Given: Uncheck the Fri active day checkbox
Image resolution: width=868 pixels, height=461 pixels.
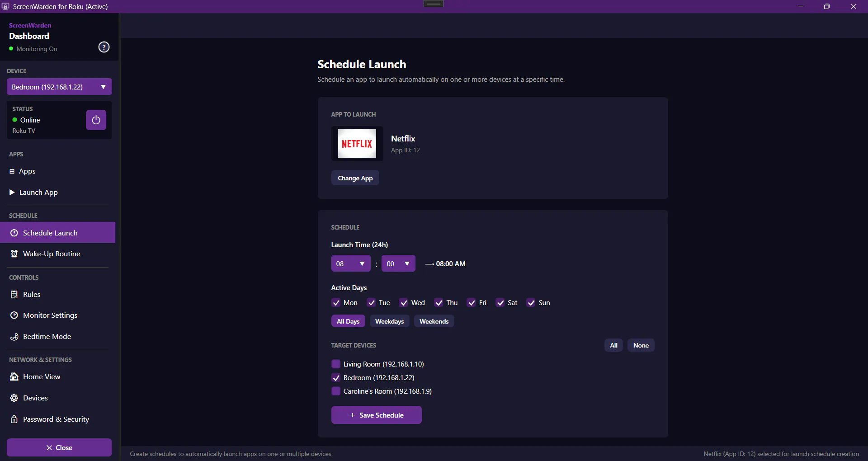Looking at the screenshot, I should click(472, 302).
